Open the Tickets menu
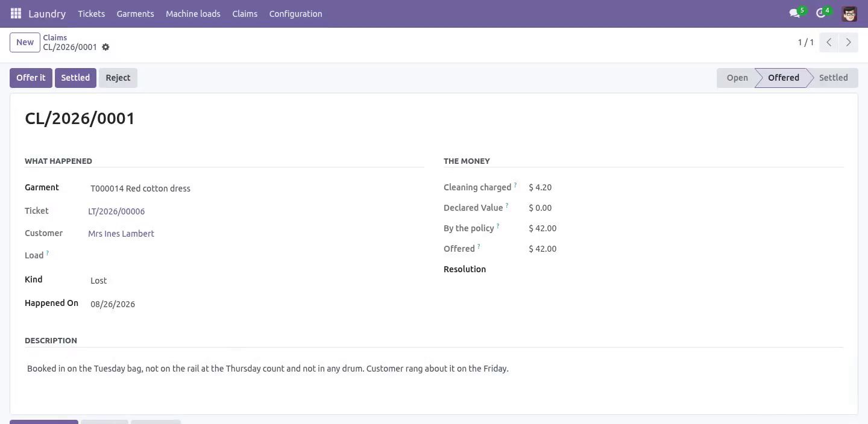Image resolution: width=868 pixels, height=424 pixels. click(x=92, y=13)
